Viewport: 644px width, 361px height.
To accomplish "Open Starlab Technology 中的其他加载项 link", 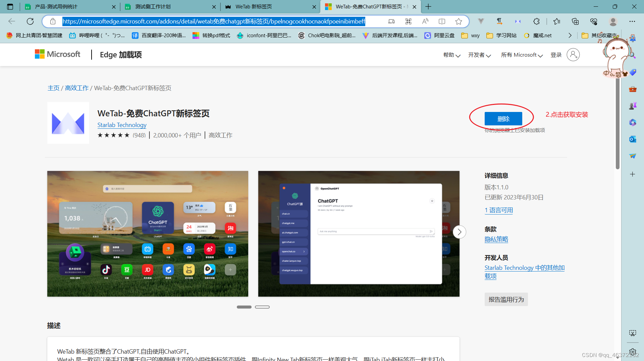I will (x=525, y=272).
